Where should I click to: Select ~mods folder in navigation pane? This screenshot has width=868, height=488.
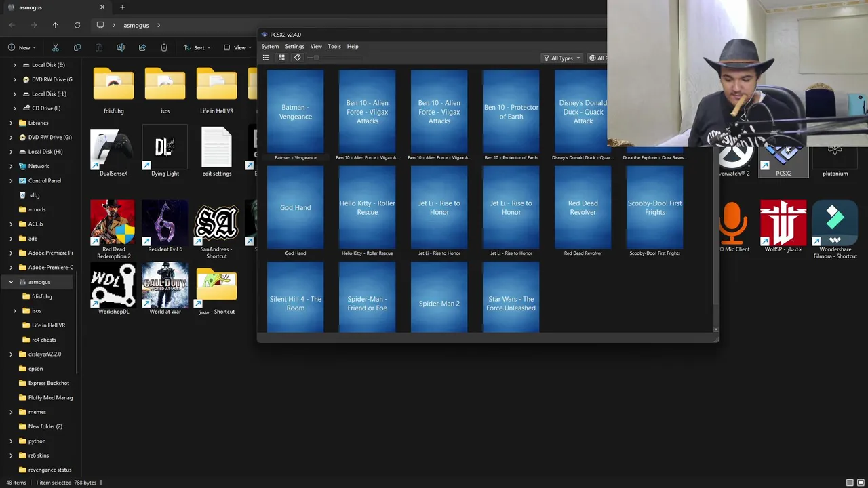(x=37, y=209)
